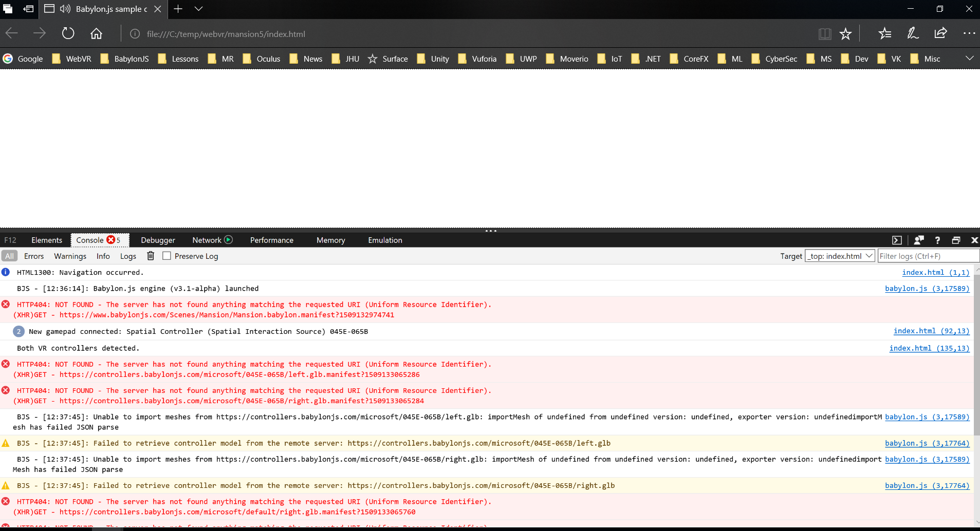The width and height of the screenshot is (980, 531).
Task: Click the set tabs aside icon
Action: point(28,9)
